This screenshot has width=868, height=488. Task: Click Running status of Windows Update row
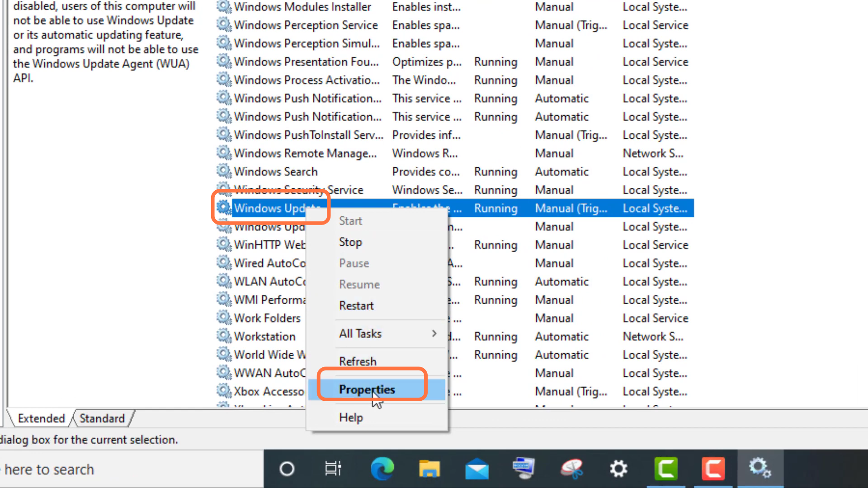pyautogui.click(x=495, y=208)
